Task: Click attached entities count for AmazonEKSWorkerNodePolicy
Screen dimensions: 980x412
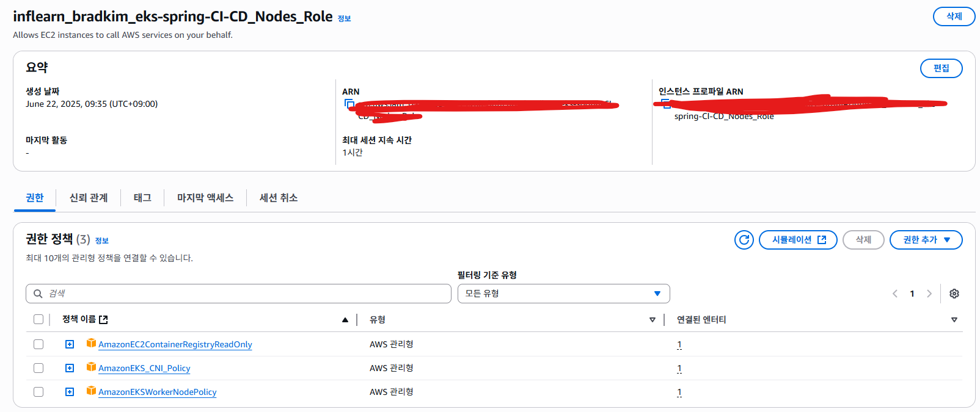Action: pyautogui.click(x=679, y=392)
